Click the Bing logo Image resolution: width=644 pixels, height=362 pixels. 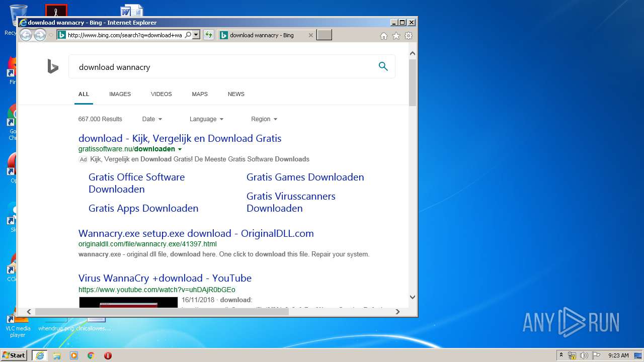coord(53,66)
